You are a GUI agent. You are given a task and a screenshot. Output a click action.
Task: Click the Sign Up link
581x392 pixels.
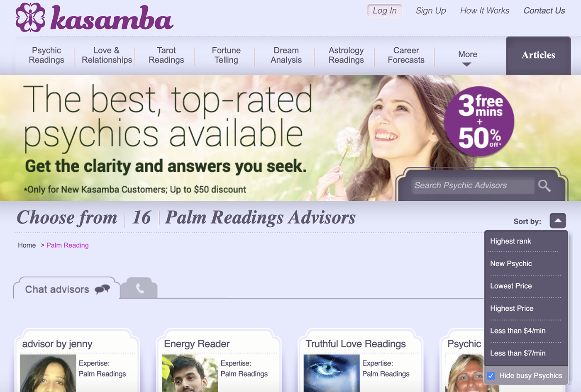(431, 11)
